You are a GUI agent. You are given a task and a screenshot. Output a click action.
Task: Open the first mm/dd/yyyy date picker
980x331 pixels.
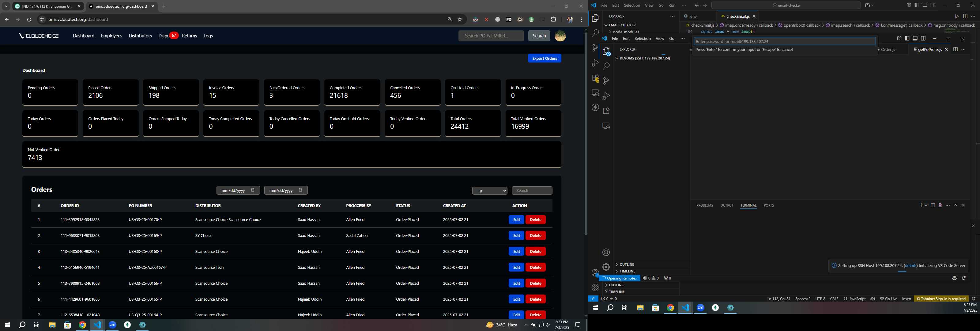tap(238, 190)
